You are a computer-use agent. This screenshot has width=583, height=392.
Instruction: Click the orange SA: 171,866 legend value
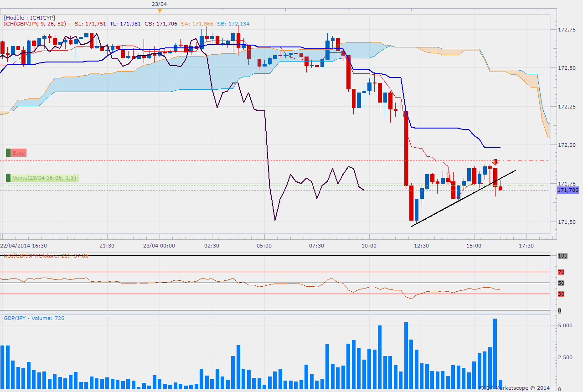197,24
